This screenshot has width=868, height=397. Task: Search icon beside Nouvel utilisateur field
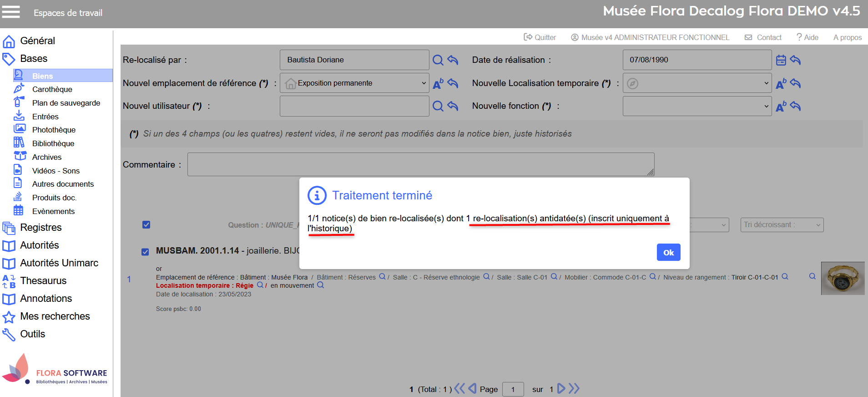pos(438,106)
